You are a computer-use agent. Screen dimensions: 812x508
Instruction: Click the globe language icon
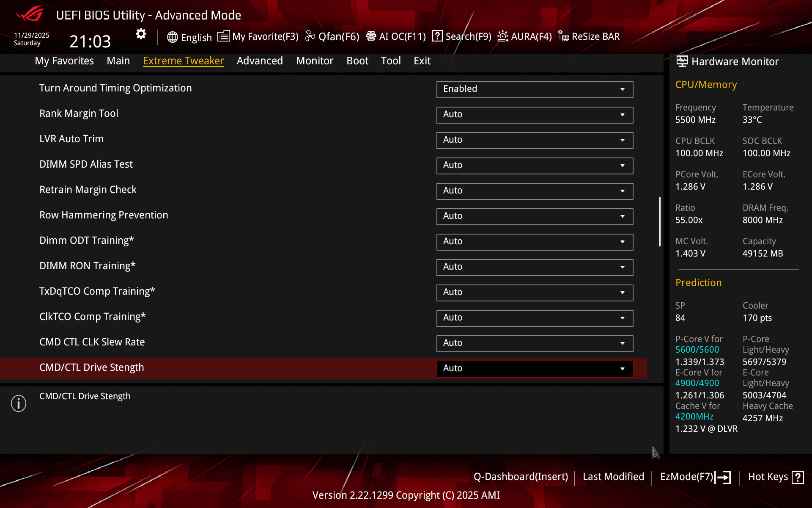pos(172,37)
